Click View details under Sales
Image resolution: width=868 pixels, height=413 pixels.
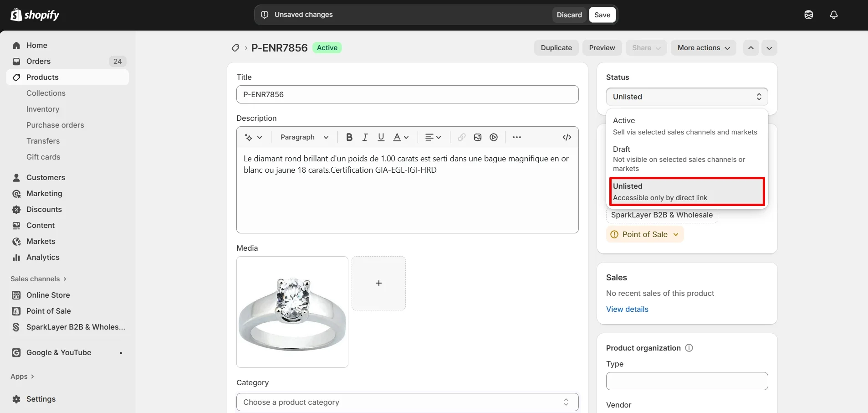click(x=627, y=309)
